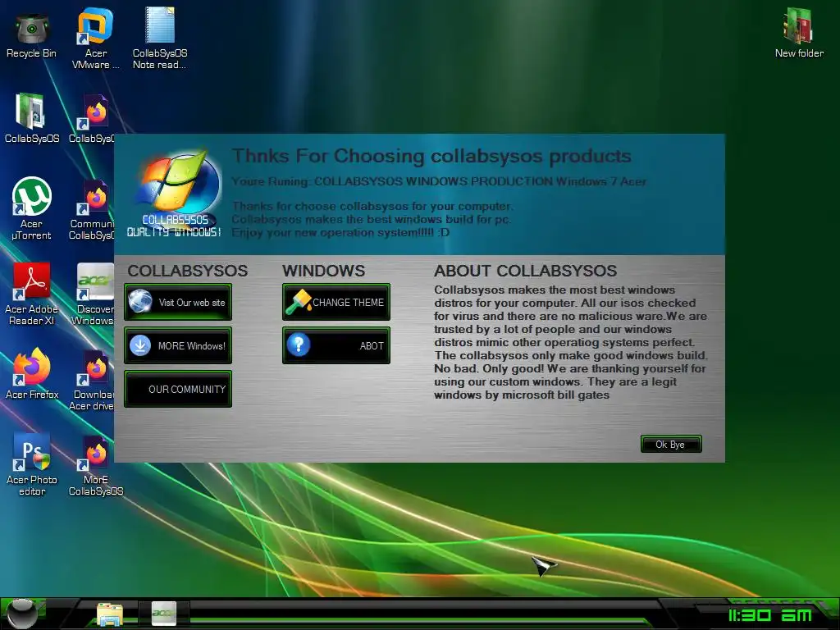Open Acer Photo editor shortcut

32,464
